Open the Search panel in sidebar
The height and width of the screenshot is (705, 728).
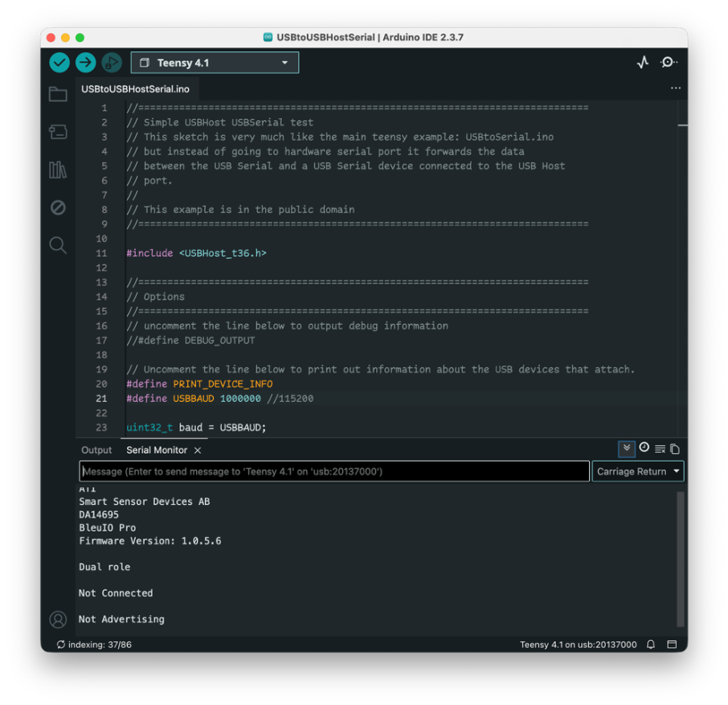(x=58, y=245)
